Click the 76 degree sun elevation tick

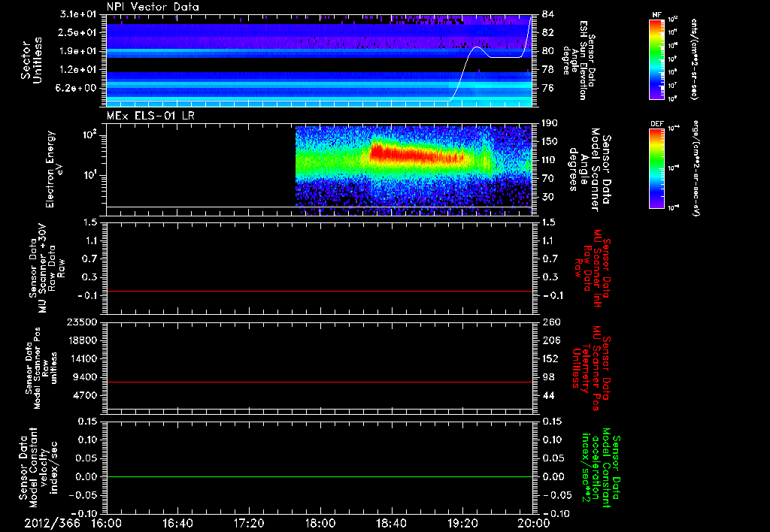(548, 88)
